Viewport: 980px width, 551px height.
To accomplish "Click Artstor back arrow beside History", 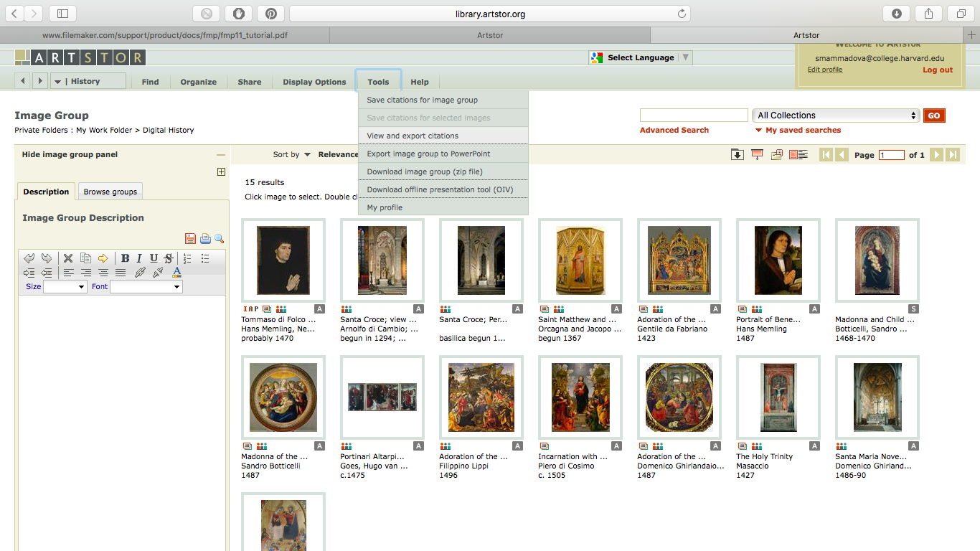I will point(23,81).
